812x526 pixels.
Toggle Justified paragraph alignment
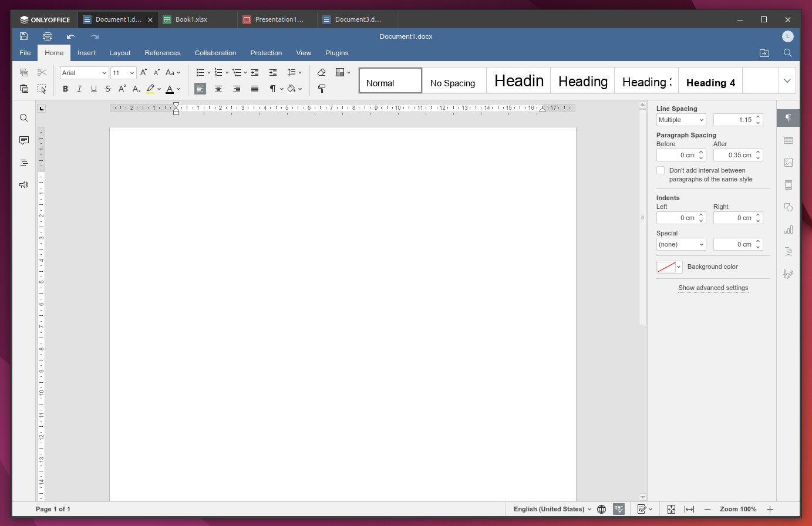[x=255, y=89]
